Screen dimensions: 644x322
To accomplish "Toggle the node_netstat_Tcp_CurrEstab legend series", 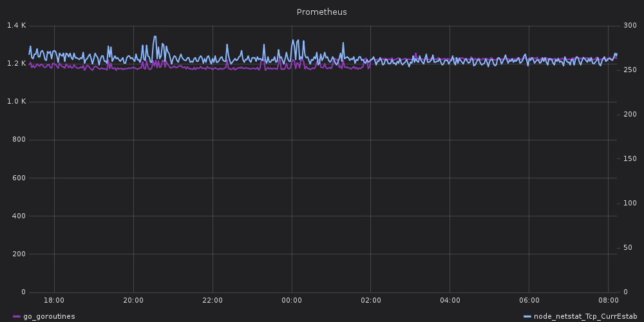I will pos(585,317).
